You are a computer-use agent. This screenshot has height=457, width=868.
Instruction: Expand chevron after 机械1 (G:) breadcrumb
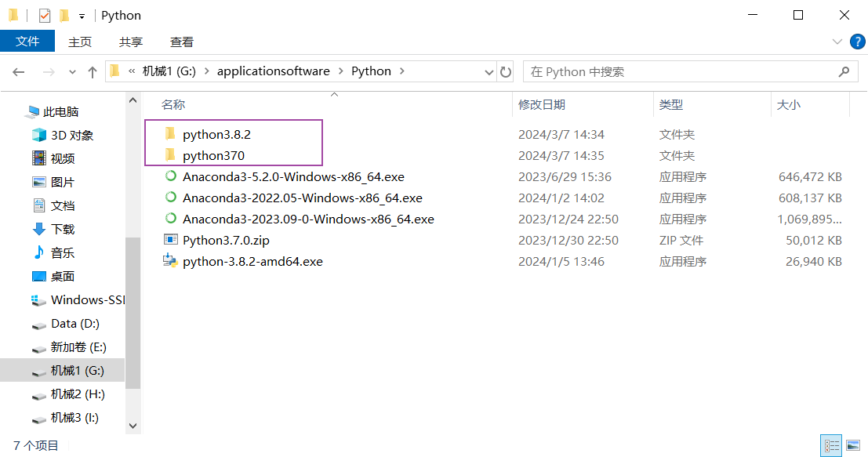coord(207,71)
